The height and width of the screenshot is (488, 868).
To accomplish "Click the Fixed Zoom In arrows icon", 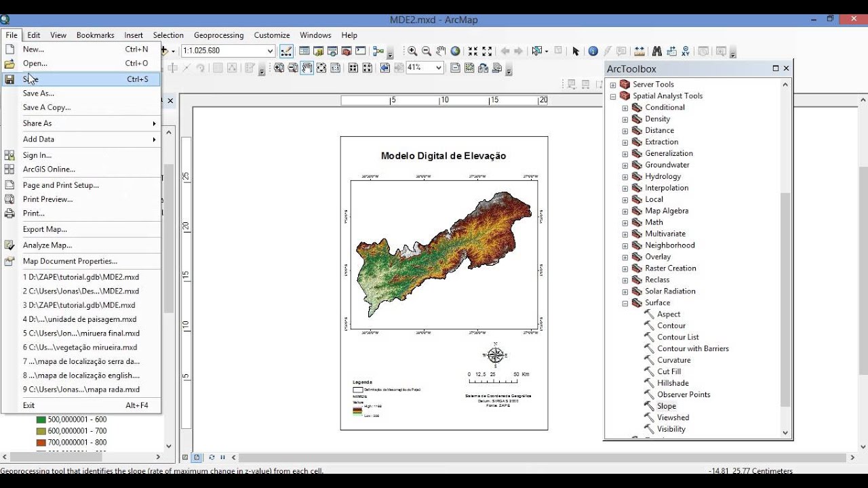I will point(473,51).
